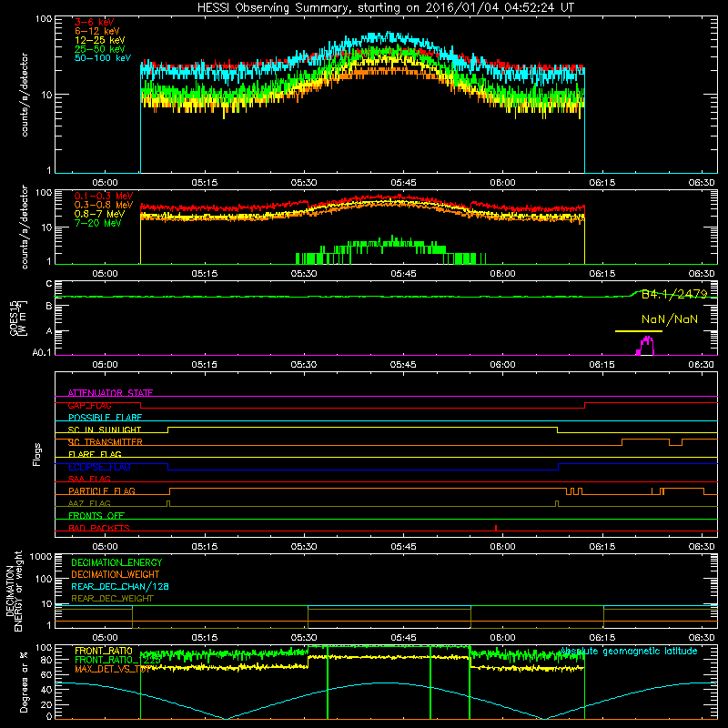Click the 05:30 tick label under MeV panel
The width and height of the screenshot is (728, 728).
(x=304, y=274)
